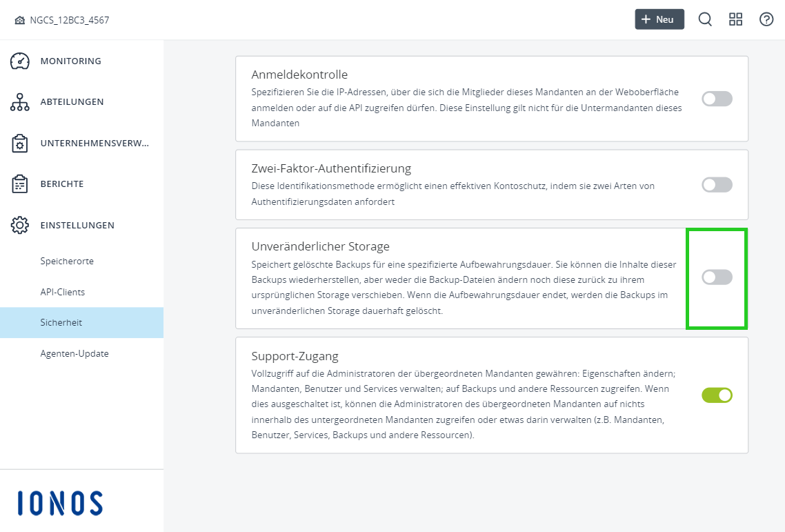
Task: Click the Zwei-Faktor-Authentifizierung heading
Action: coord(331,168)
